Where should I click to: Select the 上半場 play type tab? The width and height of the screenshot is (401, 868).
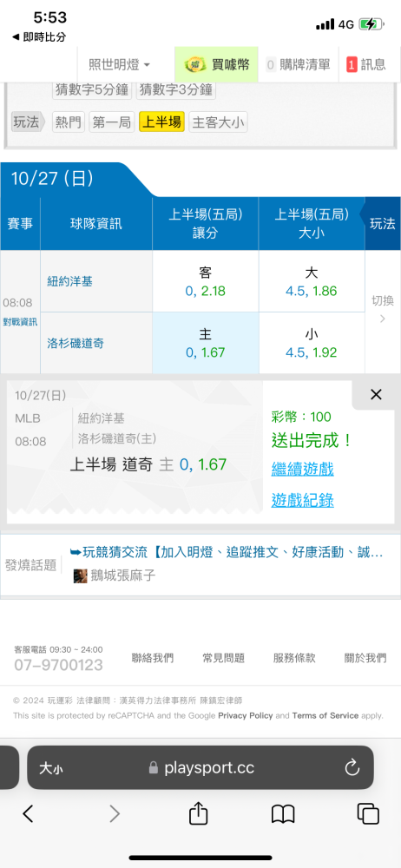click(161, 122)
